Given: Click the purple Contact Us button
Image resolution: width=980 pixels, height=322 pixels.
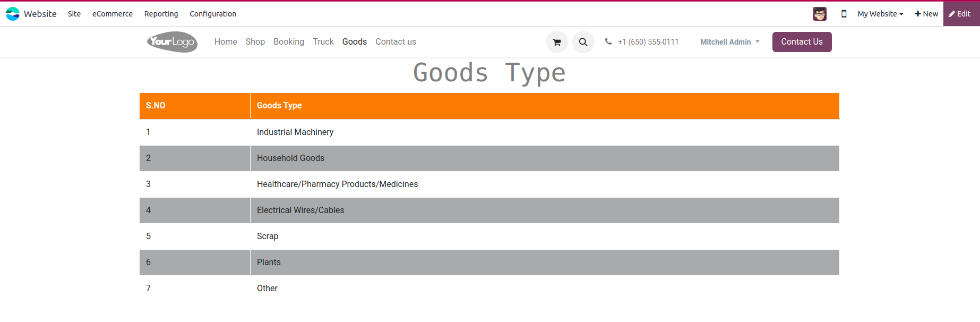Looking at the screenshot, I should [x=802, y=42].
